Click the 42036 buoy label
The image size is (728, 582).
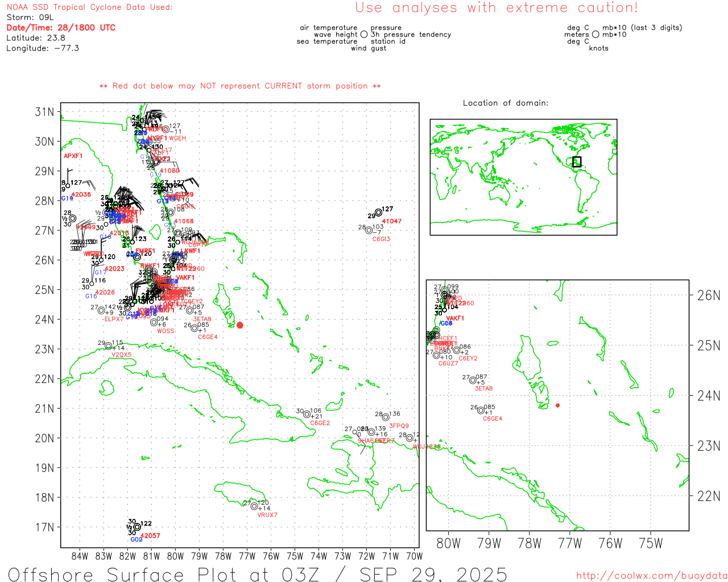[81, 194]
